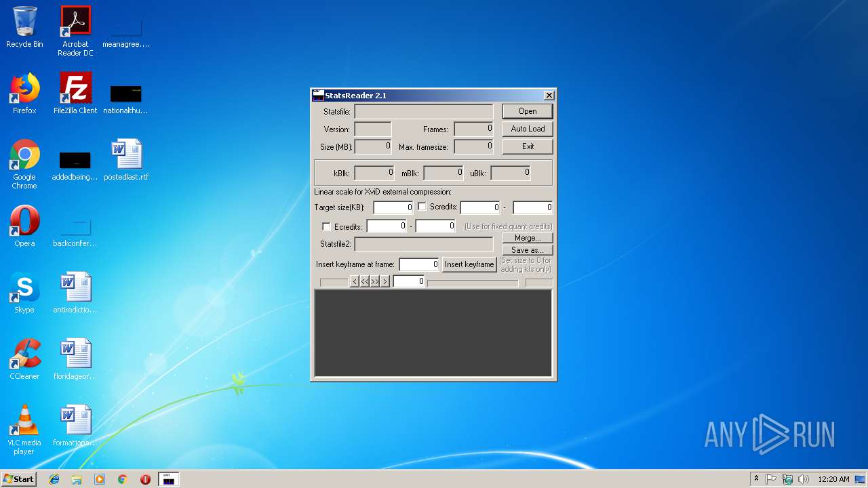Click the network tray icon

pyautogui.click(x=787, y=479)
